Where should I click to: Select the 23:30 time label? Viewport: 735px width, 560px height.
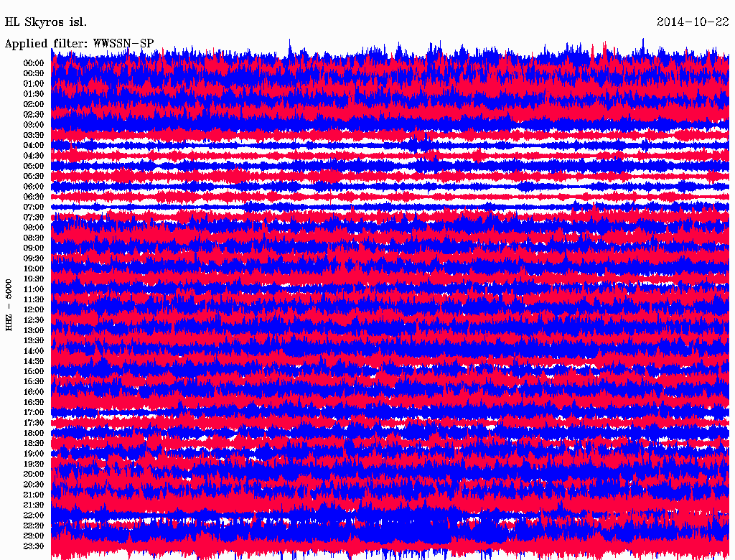coord(33,546)
